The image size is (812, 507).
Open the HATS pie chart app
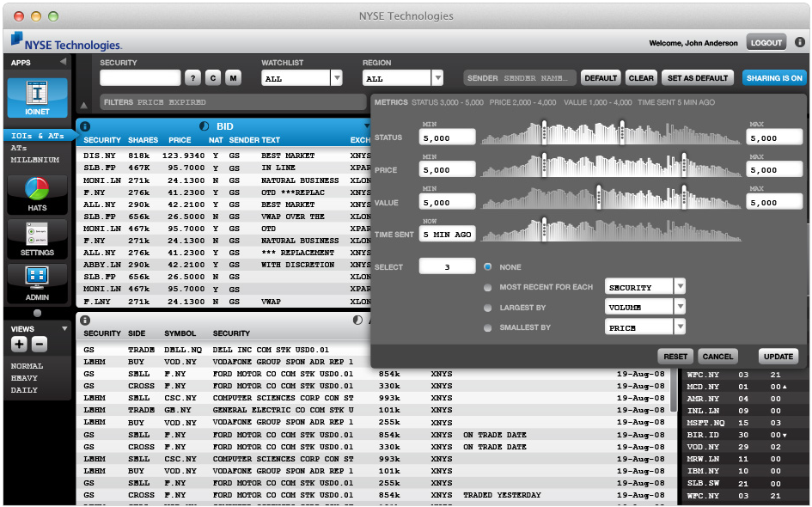(37, 194)
